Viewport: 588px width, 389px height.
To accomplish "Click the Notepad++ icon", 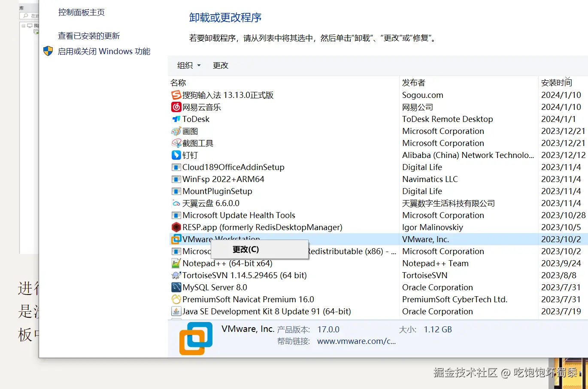I will pyautogui.click(x=176, y=263).
